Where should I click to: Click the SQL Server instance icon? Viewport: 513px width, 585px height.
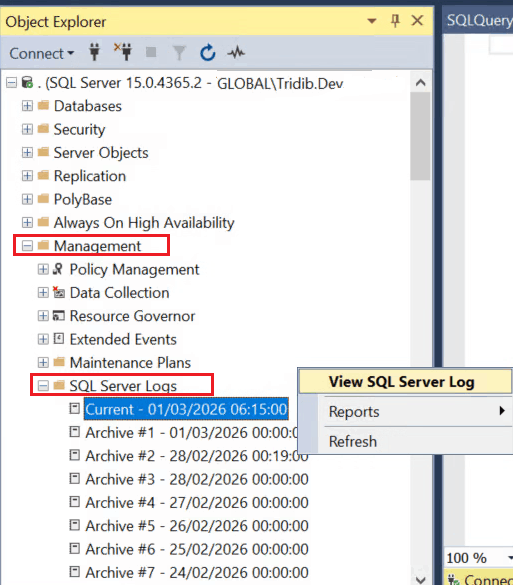(27, 82)
